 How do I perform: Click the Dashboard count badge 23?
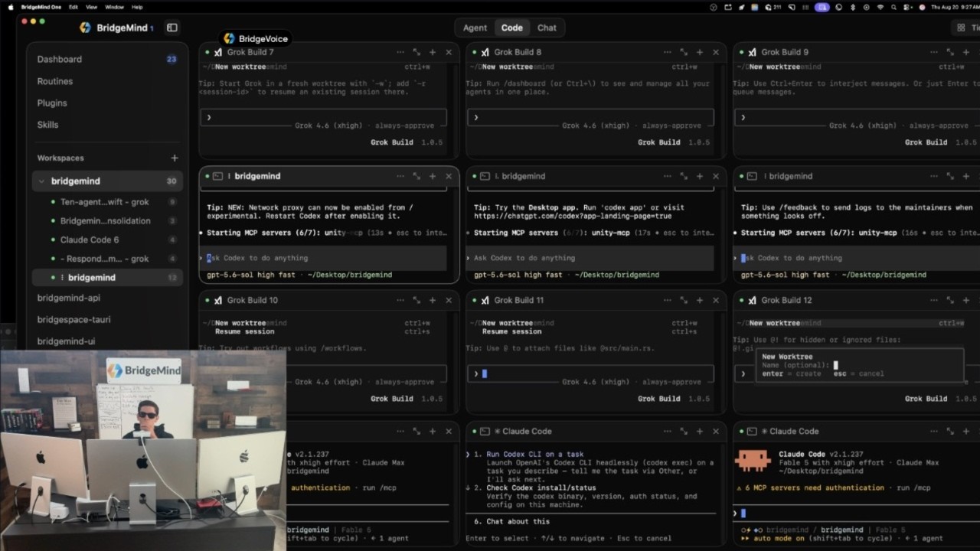coord(171,59)
